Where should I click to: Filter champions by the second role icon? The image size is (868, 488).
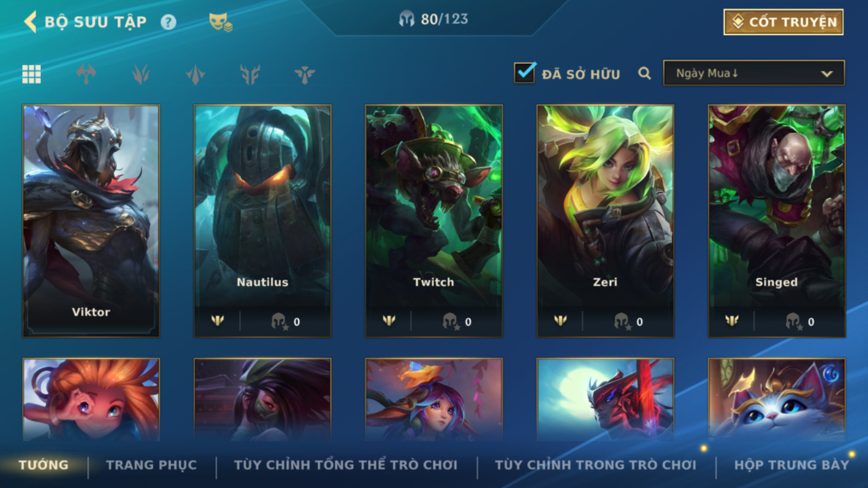tap(86, 74)
